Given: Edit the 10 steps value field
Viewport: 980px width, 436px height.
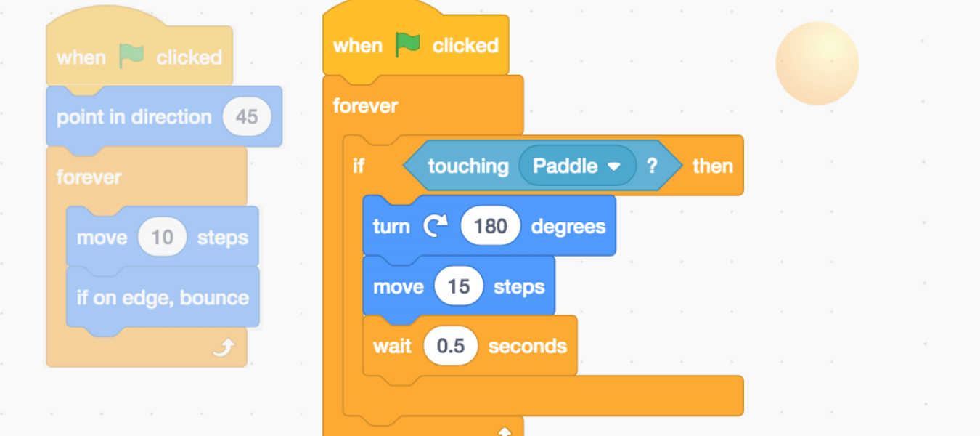Looking at the screenshot, I should [x=162, y=238].
